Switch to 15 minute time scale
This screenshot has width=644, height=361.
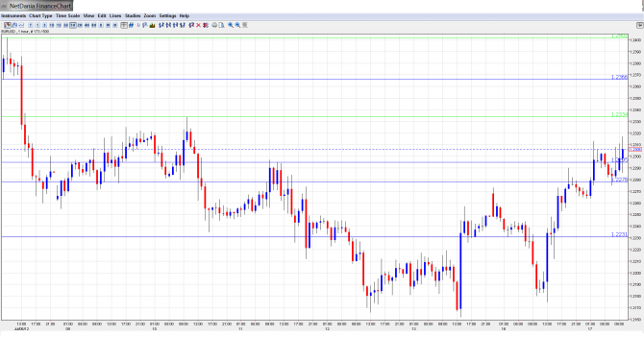[x=59, y=25]
